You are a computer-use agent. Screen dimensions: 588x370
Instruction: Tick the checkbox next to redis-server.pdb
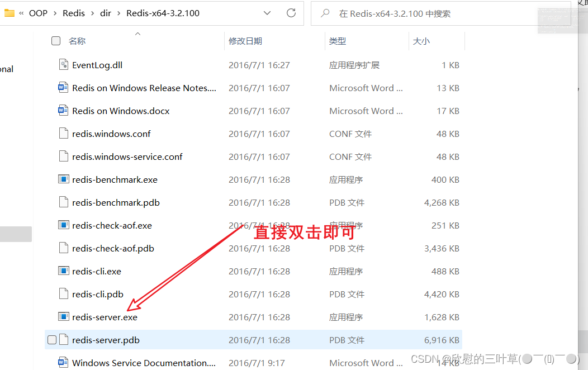click(52, 340)
